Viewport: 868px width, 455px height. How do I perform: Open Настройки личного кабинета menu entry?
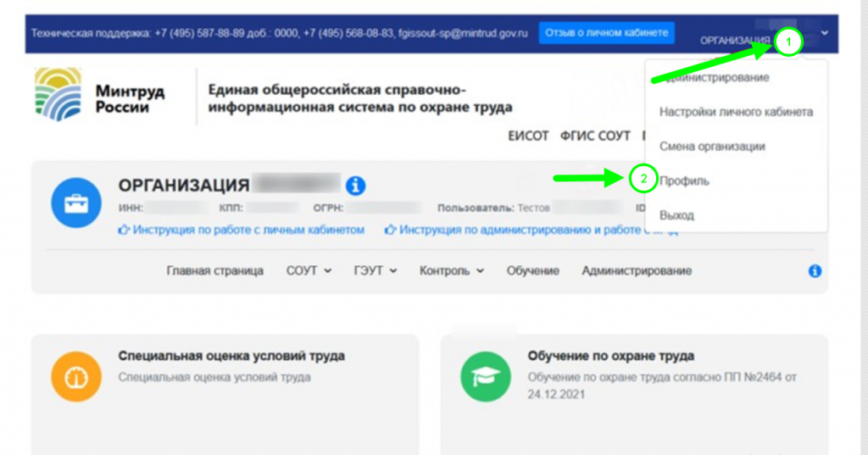[x=736, y=112]
